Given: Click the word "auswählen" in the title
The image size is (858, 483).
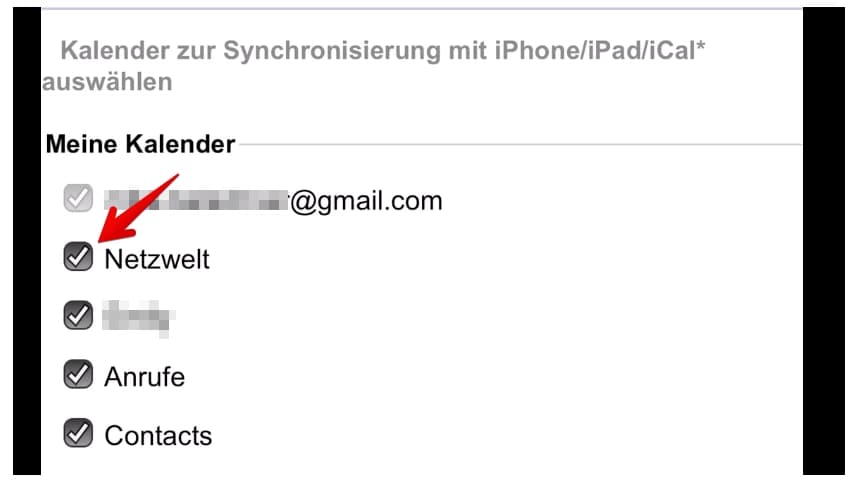Looking at the screenshot, I should pos(107,82).
